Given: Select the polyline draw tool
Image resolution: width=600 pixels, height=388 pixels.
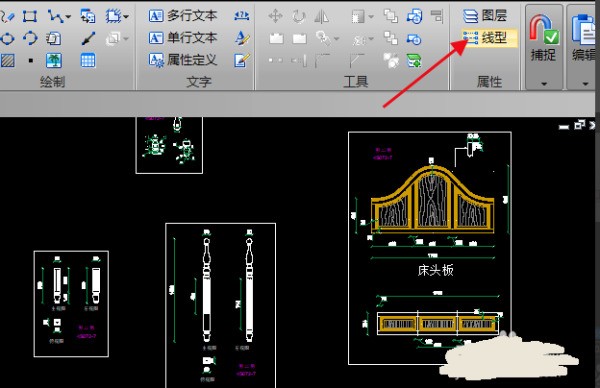Looking at the screenshot, I should [55, 16].
